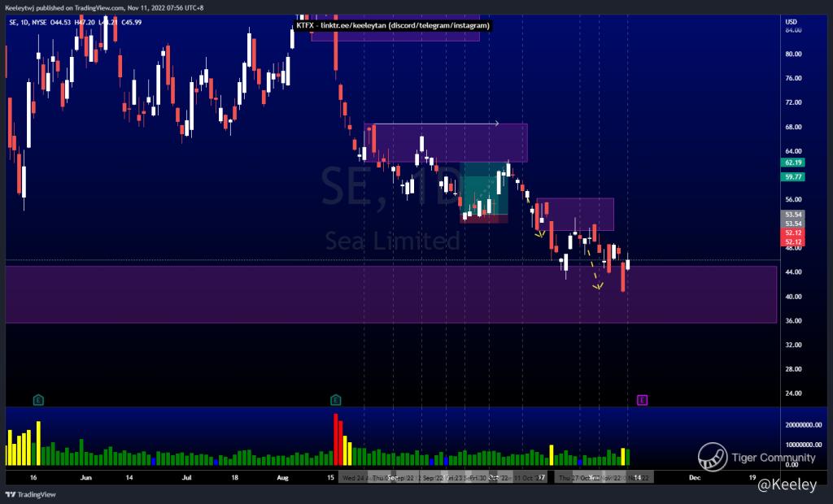
Task: Click the Aug label on time axis
Action: coord(282,477)
